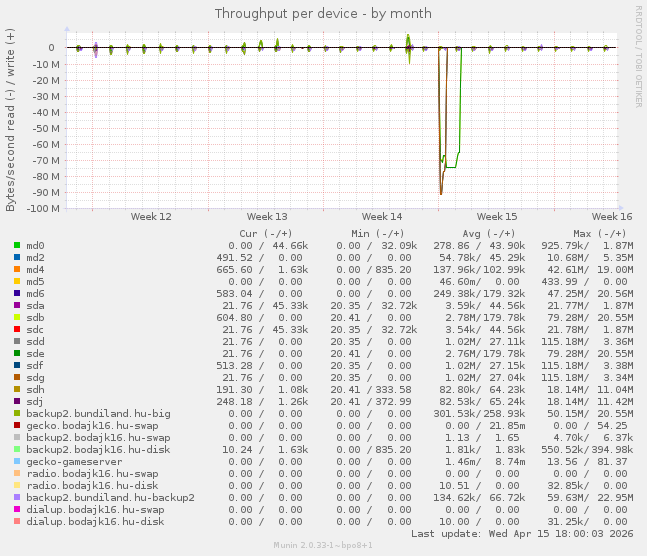Click the backup2.bundiland.hu-backup2 violet swatch
Screen dimensions: 647x556
[x=17, y=497]
